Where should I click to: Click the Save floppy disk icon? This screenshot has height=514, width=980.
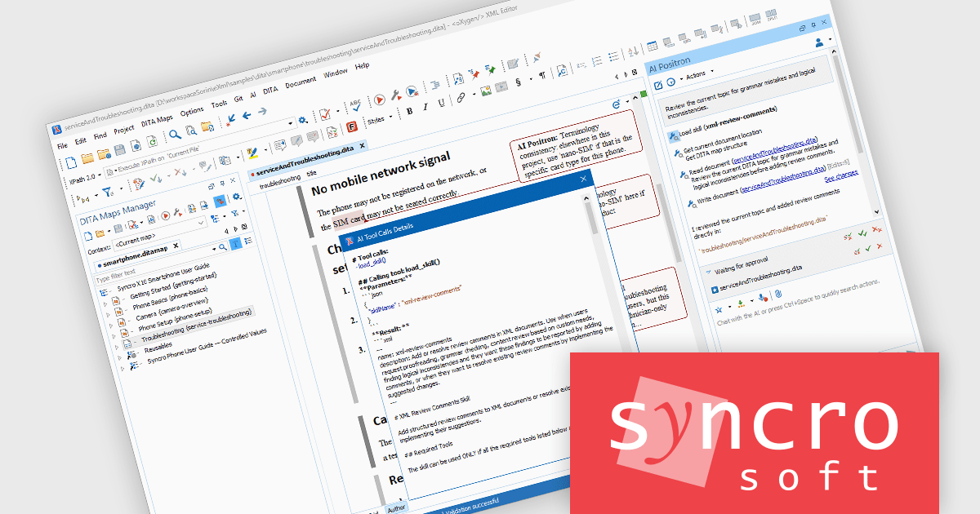(119, 149)
